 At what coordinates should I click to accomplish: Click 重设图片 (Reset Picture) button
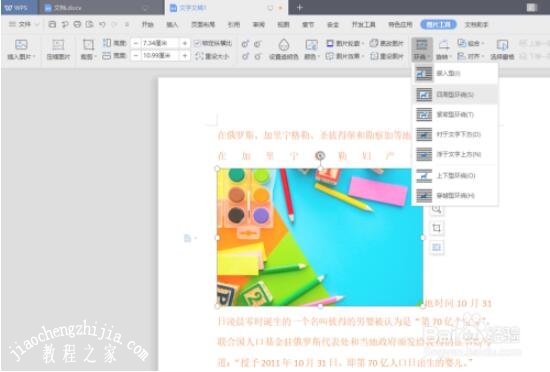387,56
